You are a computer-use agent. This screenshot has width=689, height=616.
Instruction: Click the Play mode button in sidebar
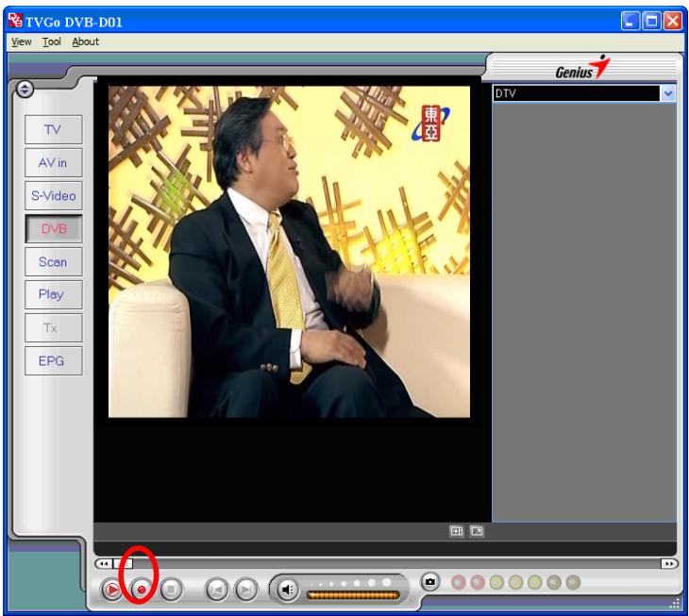pos(54,294)
